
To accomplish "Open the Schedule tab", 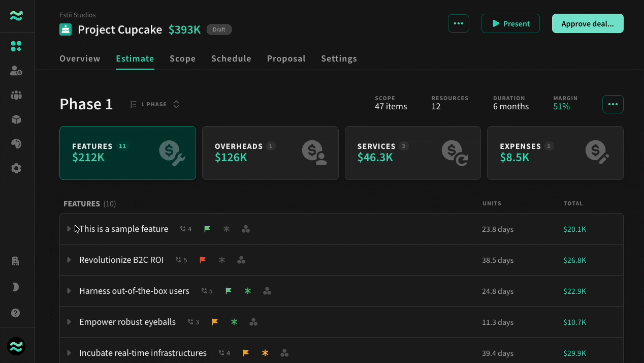I will pyautogui.click(x=231, y=58).
